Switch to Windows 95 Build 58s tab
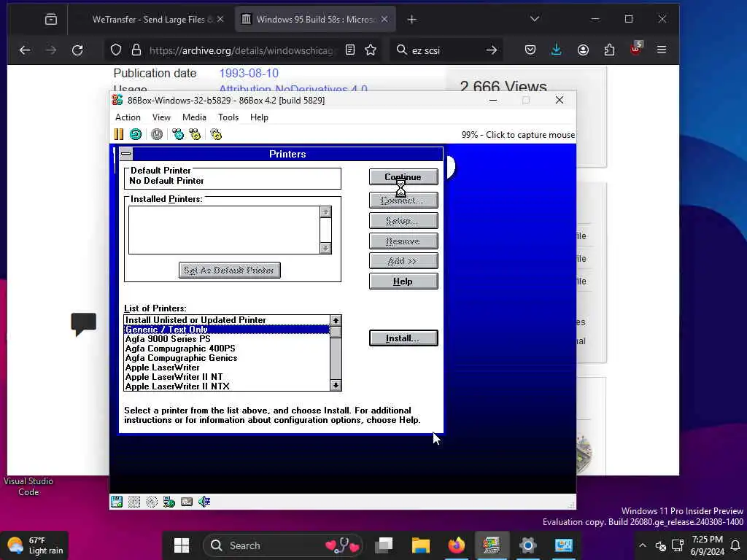This screenshot has height=560, width=747. (x=314, y=19)
